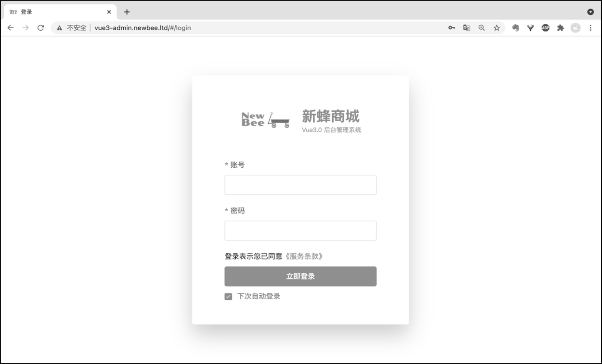
Task: Reload the login page
Action: point(41,28)
